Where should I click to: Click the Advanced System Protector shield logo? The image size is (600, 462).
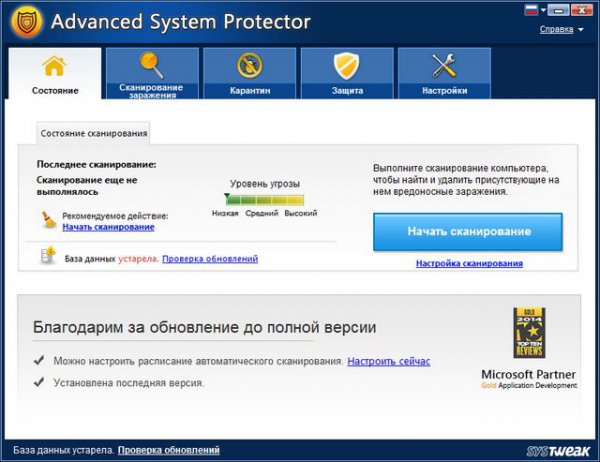(x=27, y=21)
